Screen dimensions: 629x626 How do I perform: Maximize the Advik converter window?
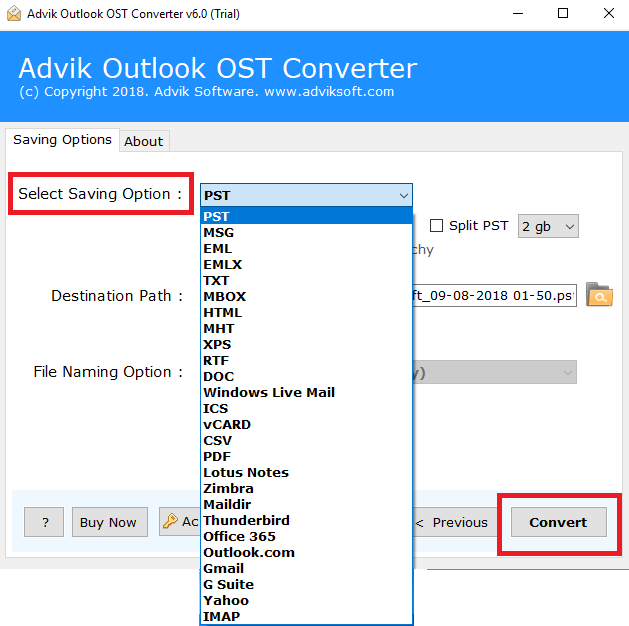pyautogui.click(x=563, y=14)
